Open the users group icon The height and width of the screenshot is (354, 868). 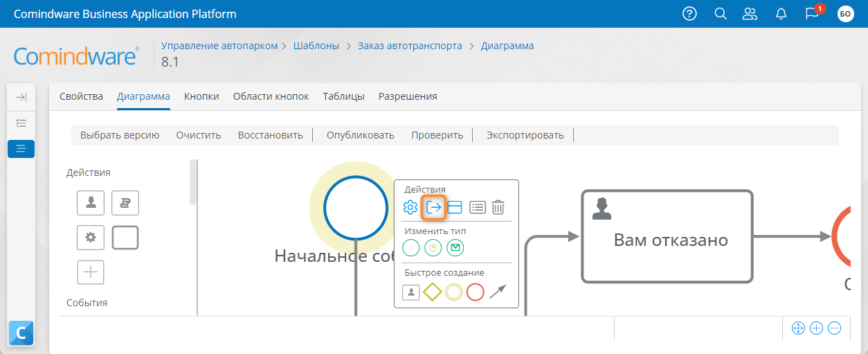750,14
